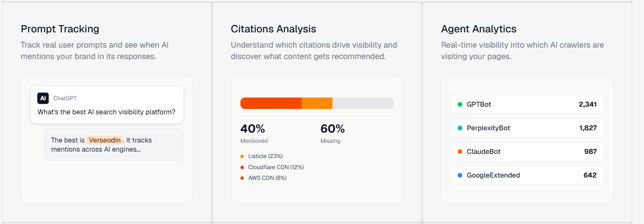The width and height of the screenshot is (644, 224).
Task: Click the light orange segment of citations bar
Action: tap(317, 103)
